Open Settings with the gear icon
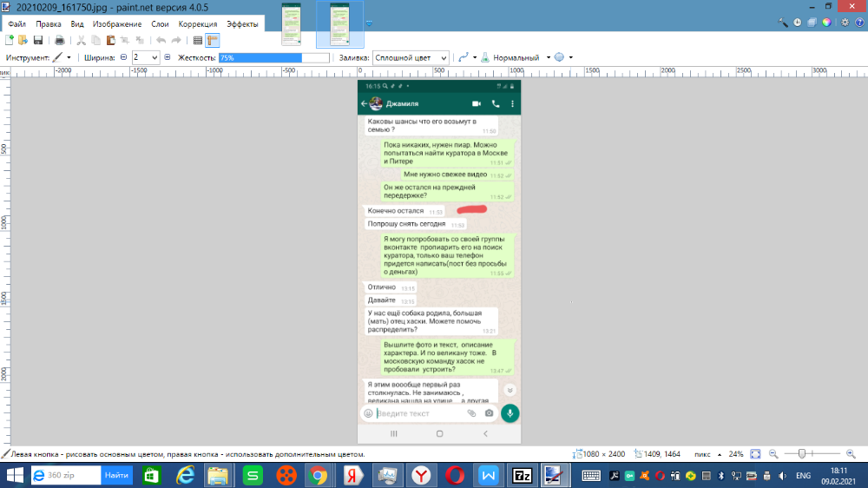This screenshot has width=868, height=488. pyautogui.click(x=845, y=23)
